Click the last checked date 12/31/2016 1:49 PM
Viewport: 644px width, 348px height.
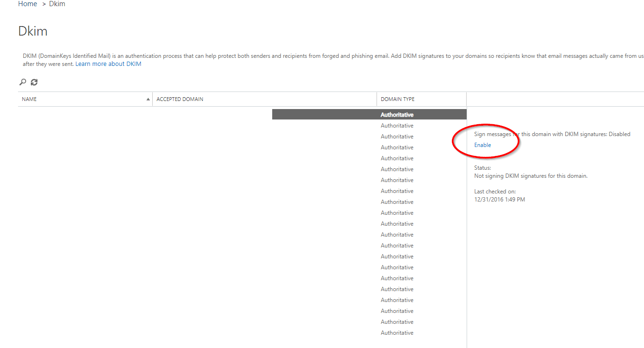pos(499,200)
